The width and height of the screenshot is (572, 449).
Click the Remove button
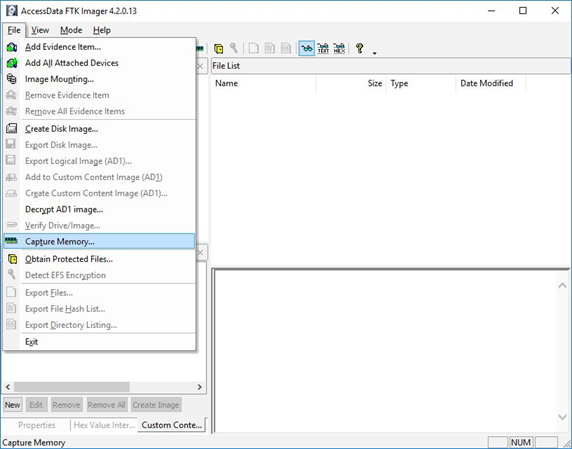click(66, 405)
